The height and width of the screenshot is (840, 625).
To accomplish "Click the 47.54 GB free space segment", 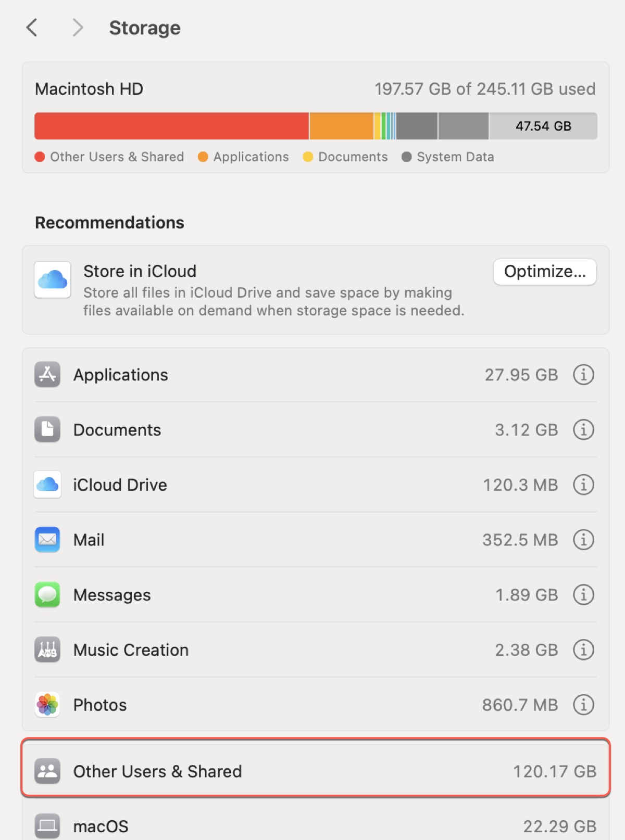I will [x=543, y=126].
